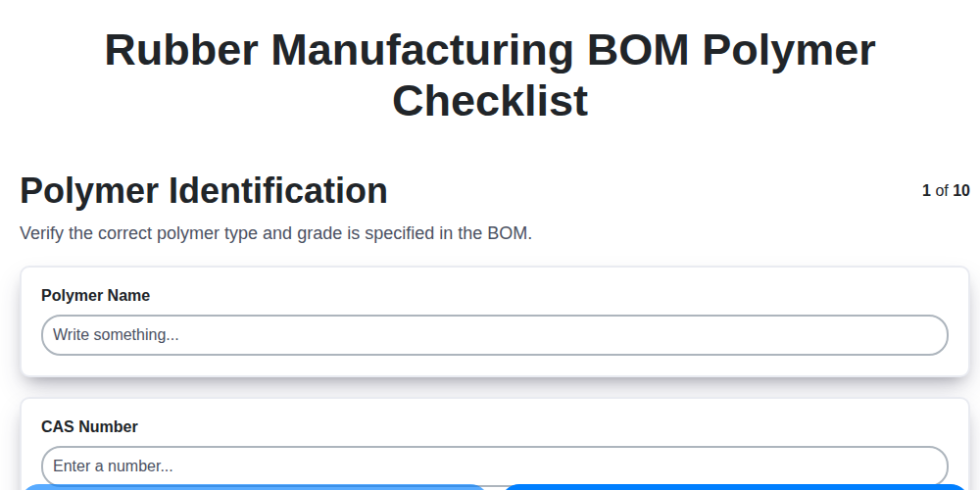Click the "1 of 10" step indicator
This screenshot has width=980, height=490.
tap(945, 190)
